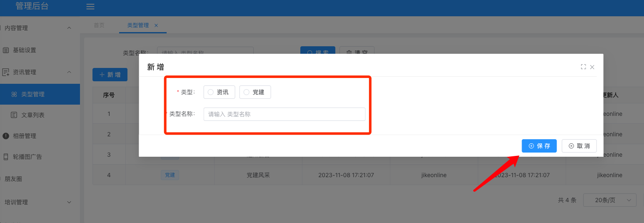Open the 20条/页 page size dropdown

609,200
